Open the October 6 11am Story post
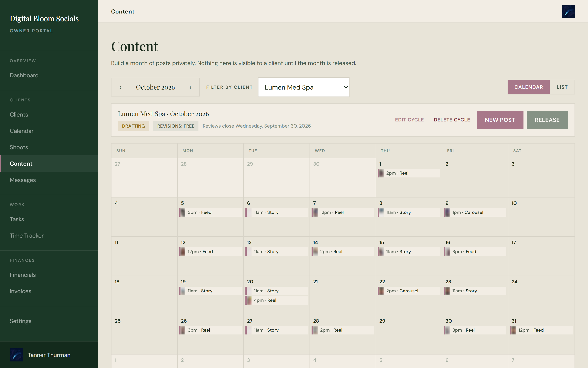This screenshot has width=588, height=368. [x=276, y=212]
